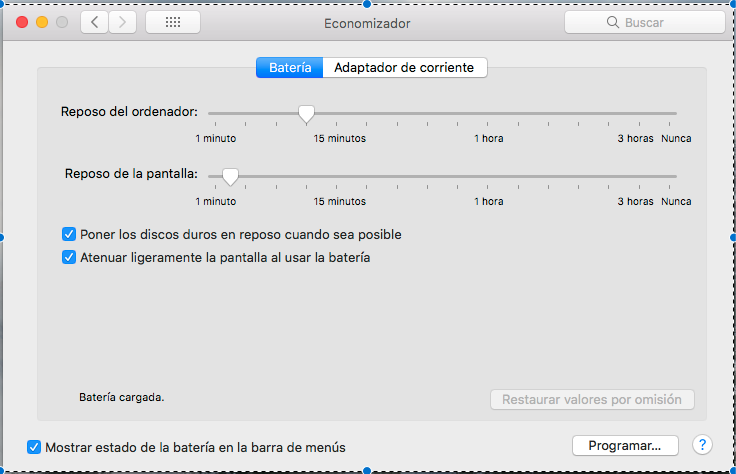Screen dimensions: 736x474
Task: Click the Economizador window title
Action: tap(367, 23)
